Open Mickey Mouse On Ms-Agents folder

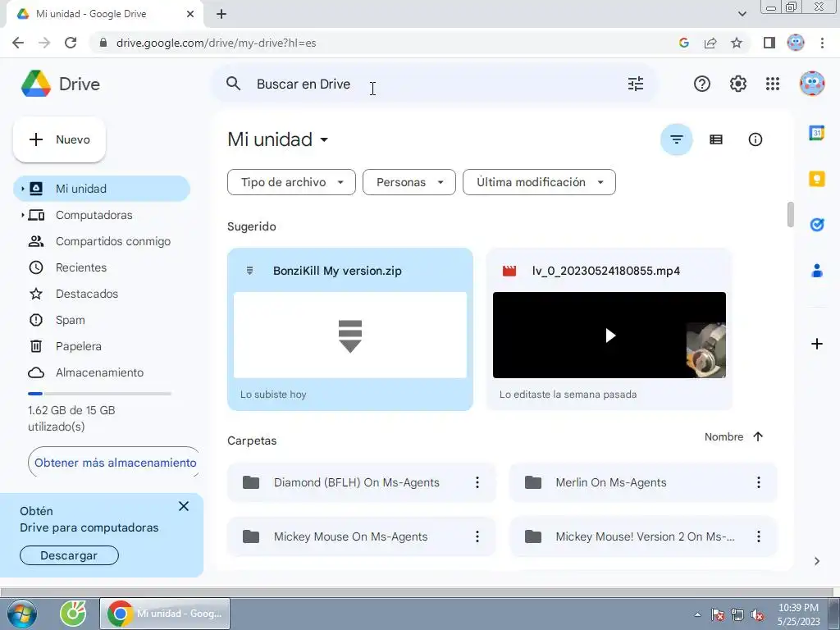point(361,536)
